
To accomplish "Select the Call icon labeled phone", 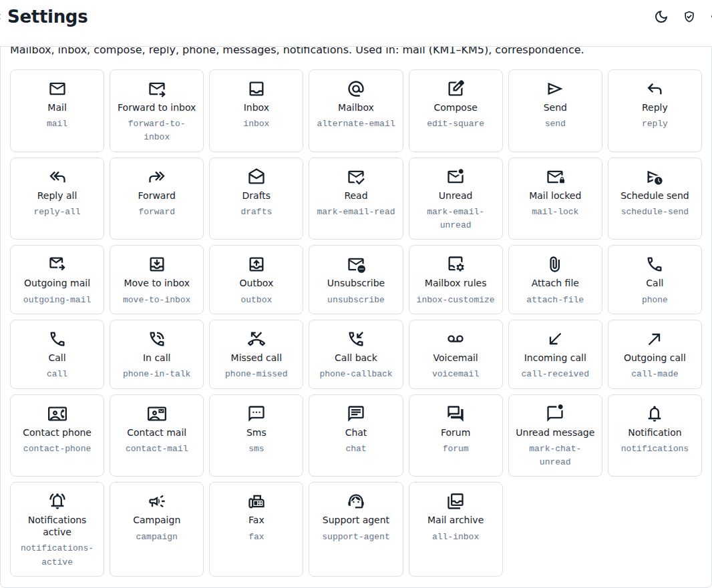I will pyautogui.click(x=655, y=264).
